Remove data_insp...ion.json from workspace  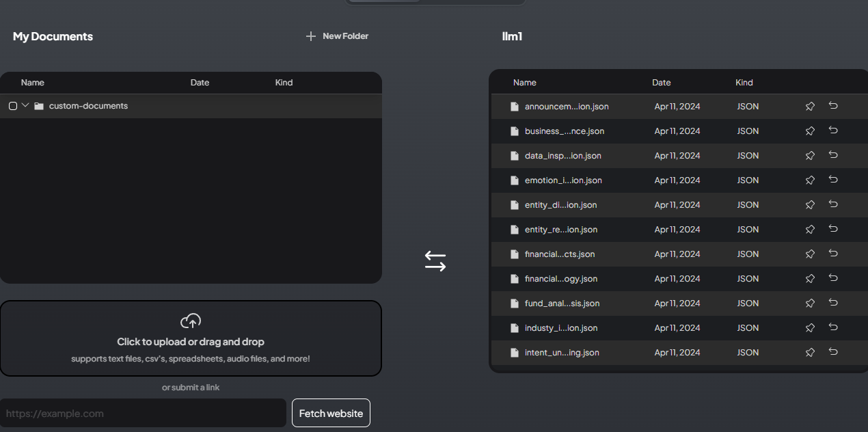coord(833,155)
